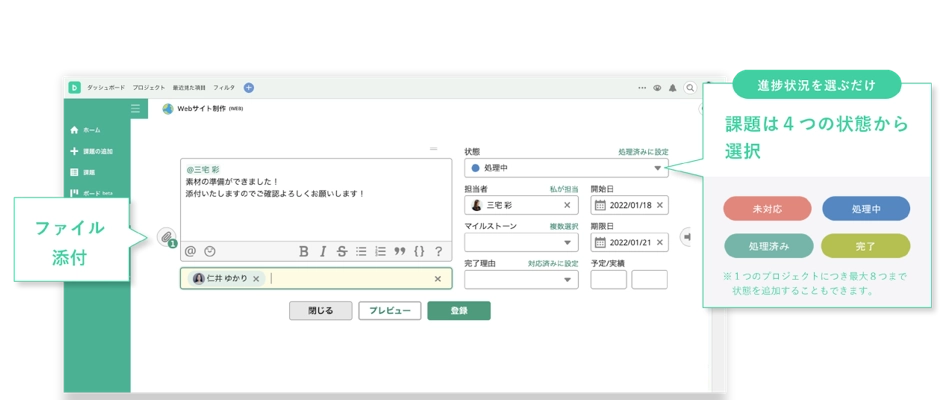Open formatting help question mark
943x400 pixels.
point(439,251)
